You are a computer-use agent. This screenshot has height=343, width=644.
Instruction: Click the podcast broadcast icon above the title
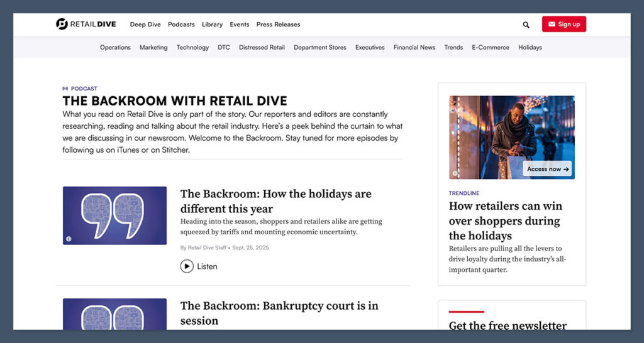pos(65,89)
